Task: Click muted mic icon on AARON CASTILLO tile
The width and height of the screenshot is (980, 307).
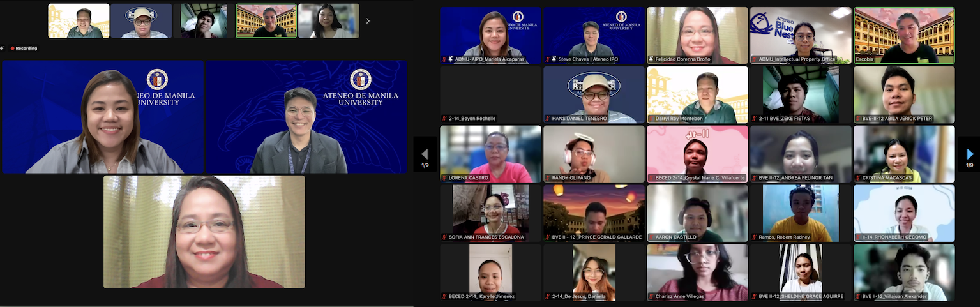Action: coord(651,237)
